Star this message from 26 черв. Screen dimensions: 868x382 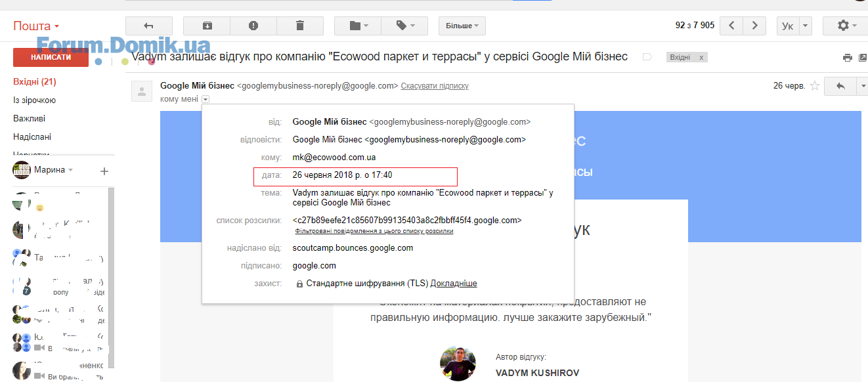click(815, 86)
